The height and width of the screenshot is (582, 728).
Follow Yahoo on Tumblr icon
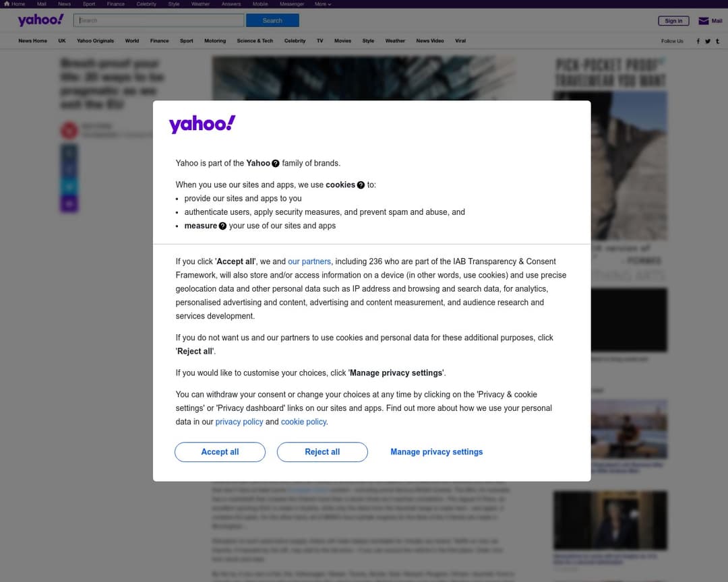pos(717,41)
